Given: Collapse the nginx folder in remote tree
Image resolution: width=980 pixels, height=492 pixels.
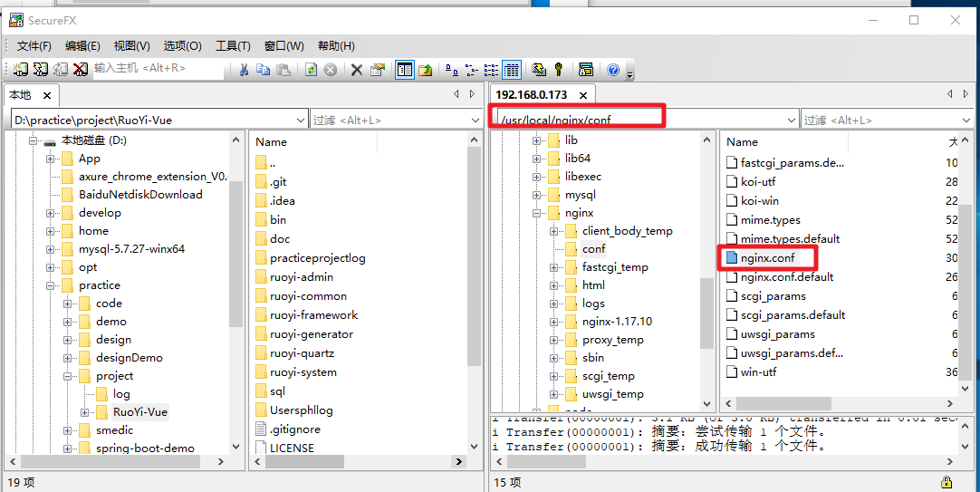Looking at the screenshot, I should tap(536, 213).
